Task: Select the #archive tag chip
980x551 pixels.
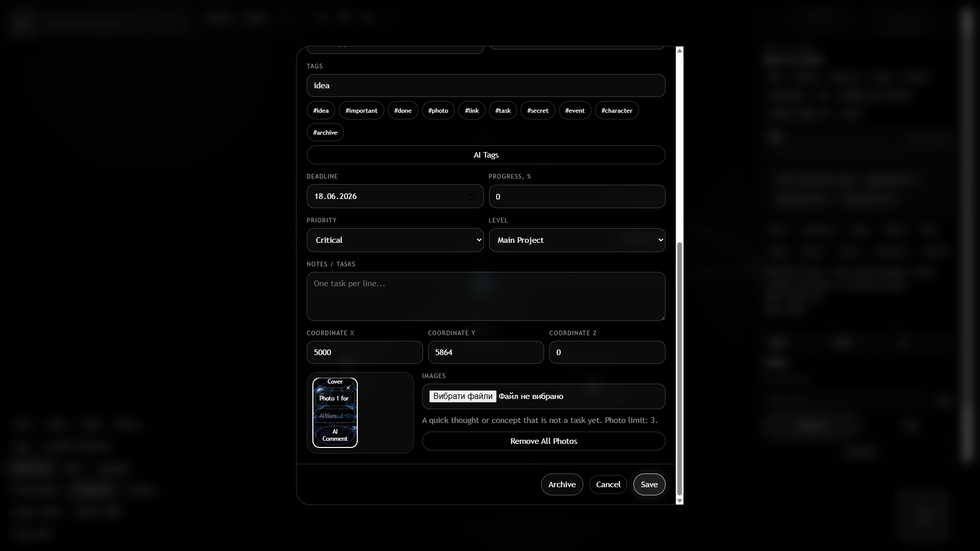Action: [x=325, y=133]
